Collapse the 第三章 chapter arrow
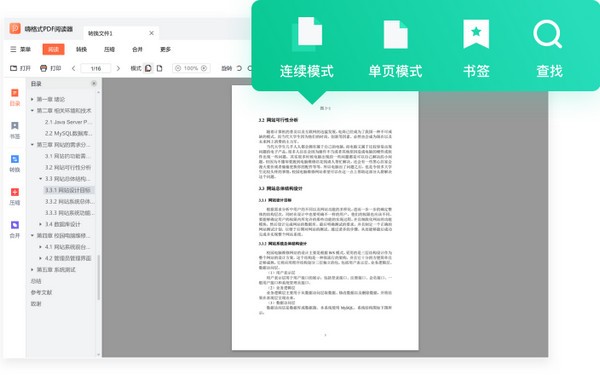 [33, 145]
